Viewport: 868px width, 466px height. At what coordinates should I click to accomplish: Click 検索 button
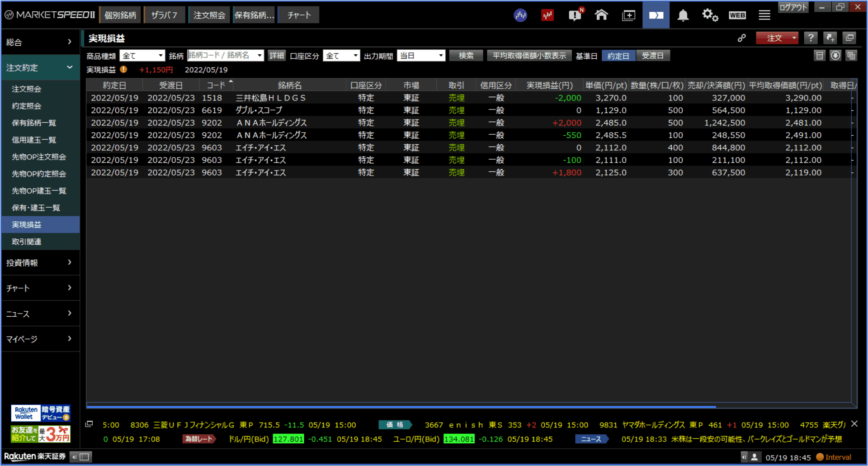point(466,56)
